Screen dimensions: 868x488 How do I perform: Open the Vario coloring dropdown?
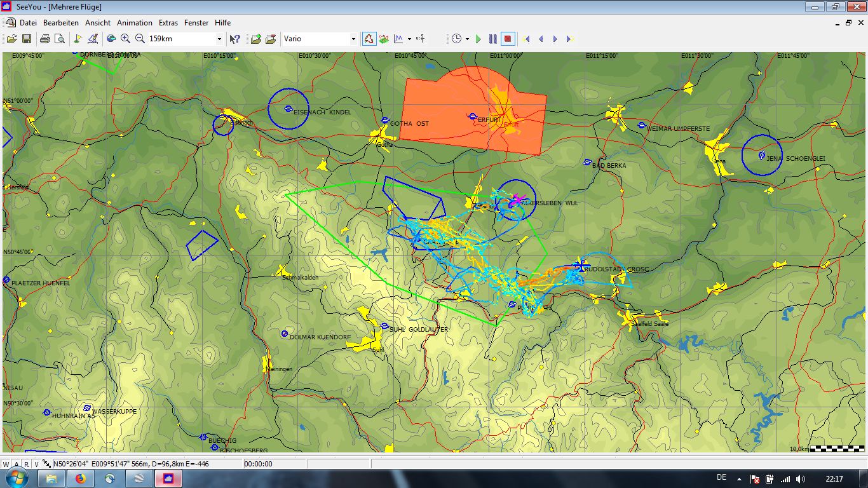(x=353, y=39)
